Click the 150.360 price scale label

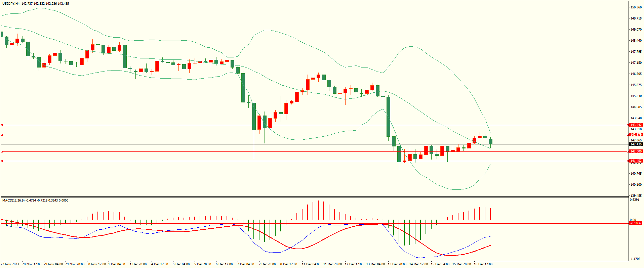pyautogui.click(x=636, y=7)
